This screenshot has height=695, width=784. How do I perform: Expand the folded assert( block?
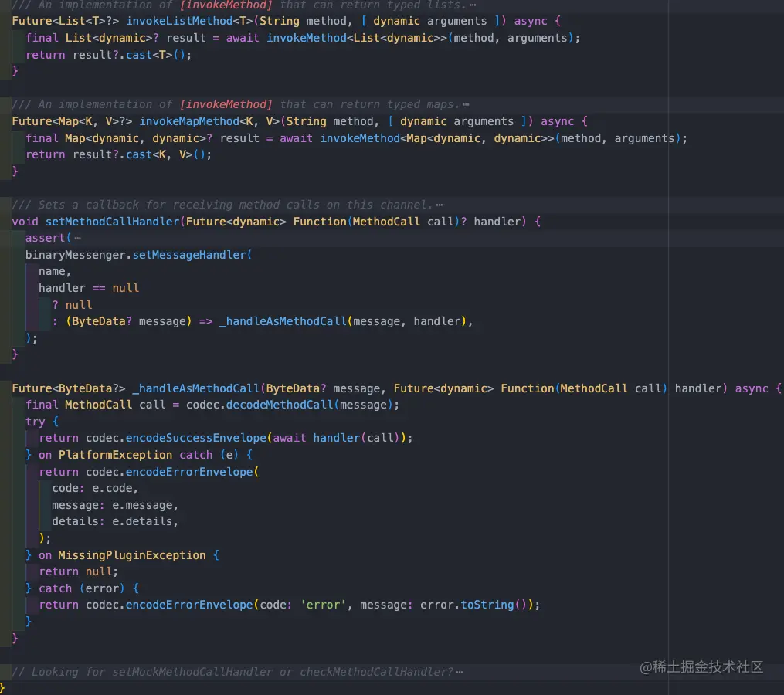[x=77, y=239]
